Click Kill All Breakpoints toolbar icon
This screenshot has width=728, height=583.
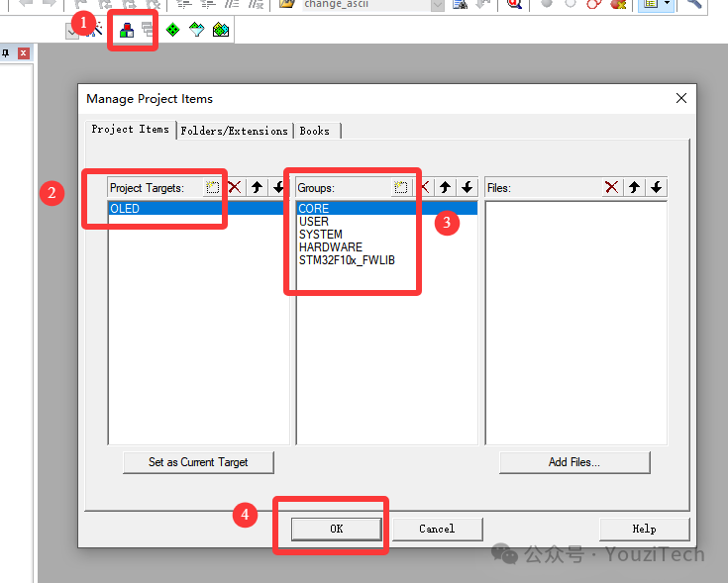(x=618, y=4)
